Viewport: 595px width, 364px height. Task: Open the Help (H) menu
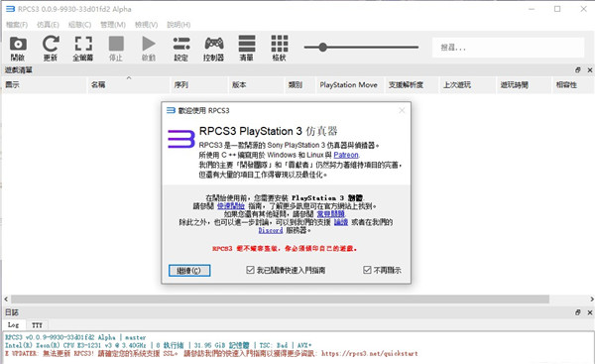[x=178, y=25]
